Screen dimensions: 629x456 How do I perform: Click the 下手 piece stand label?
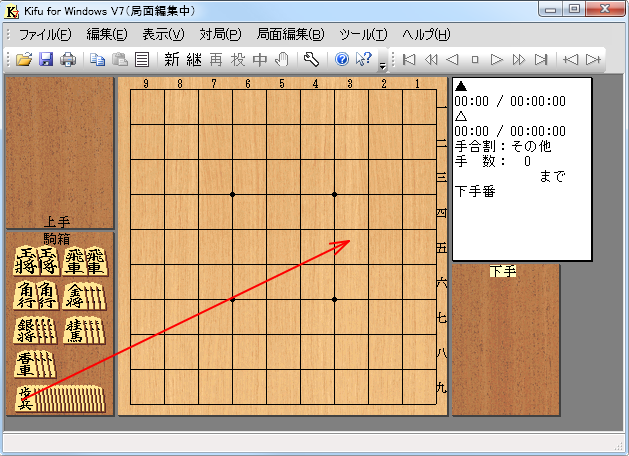point(503,272)
